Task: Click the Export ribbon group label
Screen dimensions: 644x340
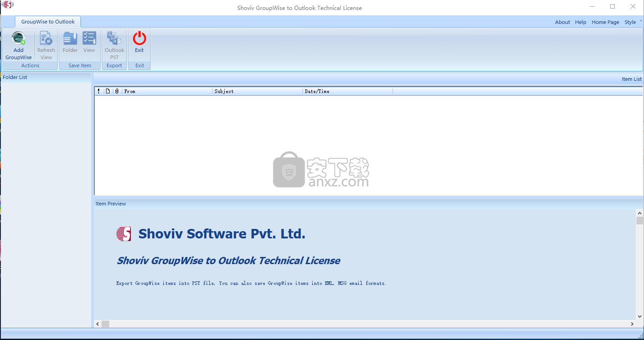Action: [114, 65]
